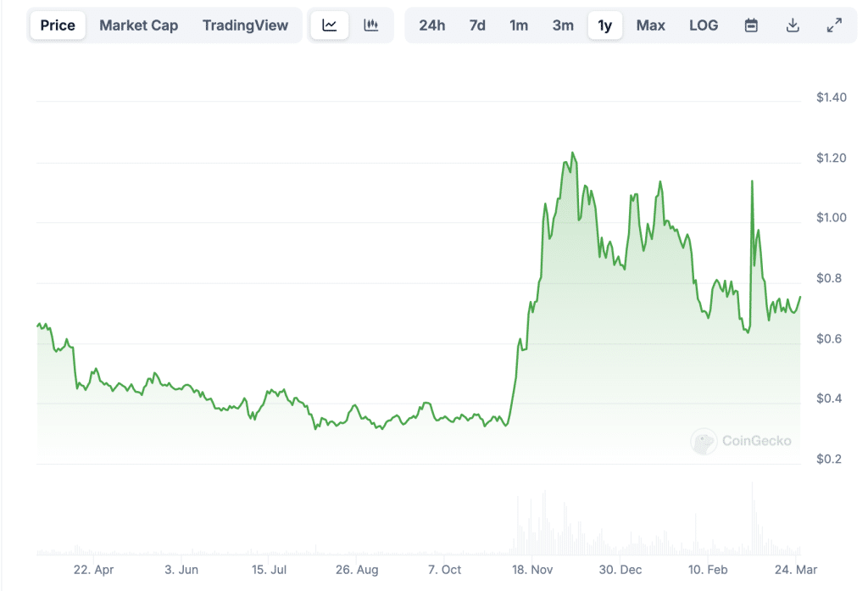Switch to line chart view icon

(330, 25)
